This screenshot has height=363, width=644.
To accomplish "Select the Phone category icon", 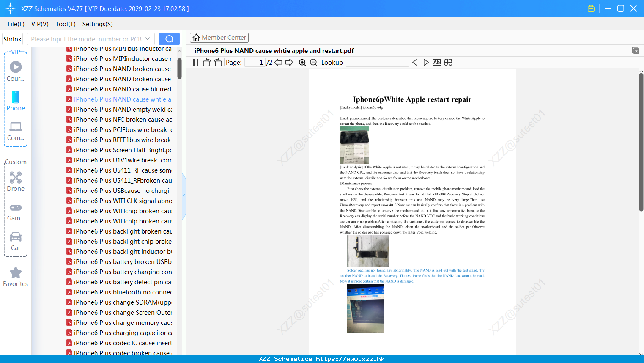I will pyautogui.click(x=16, y=97).
